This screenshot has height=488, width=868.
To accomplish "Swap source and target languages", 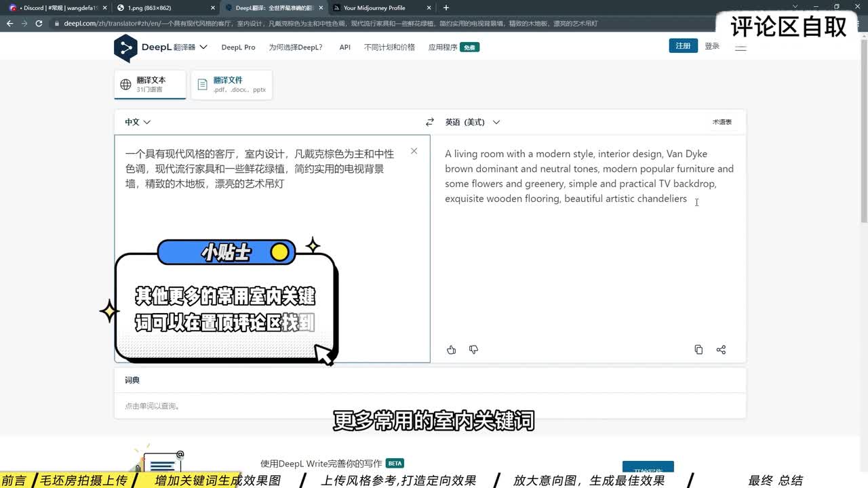I will tap(429, 122).
